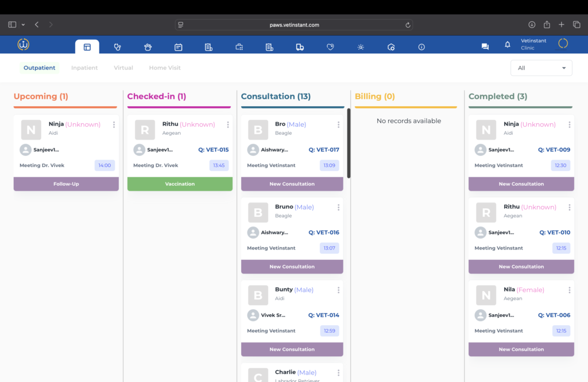Open the All filter dropdown
588x382 pixels.
pos(541,68)
